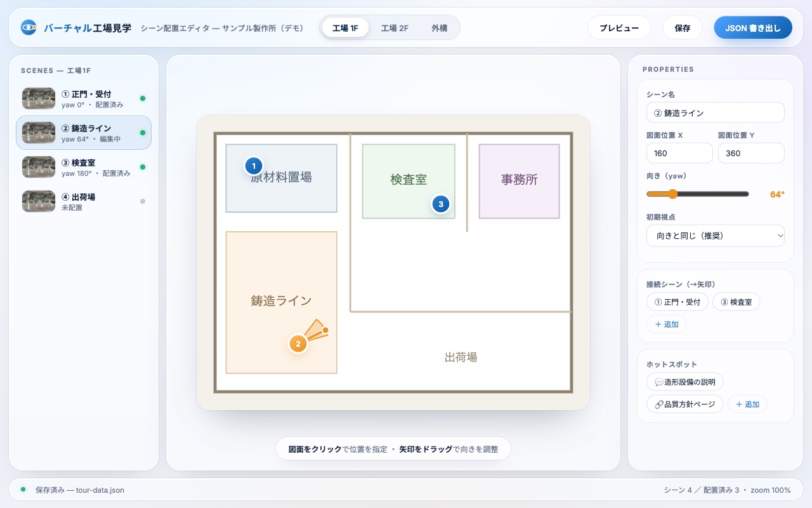Open the 初期視点 dropdown
This screenshot has width=812, height=508.
(x=716, y=236)
